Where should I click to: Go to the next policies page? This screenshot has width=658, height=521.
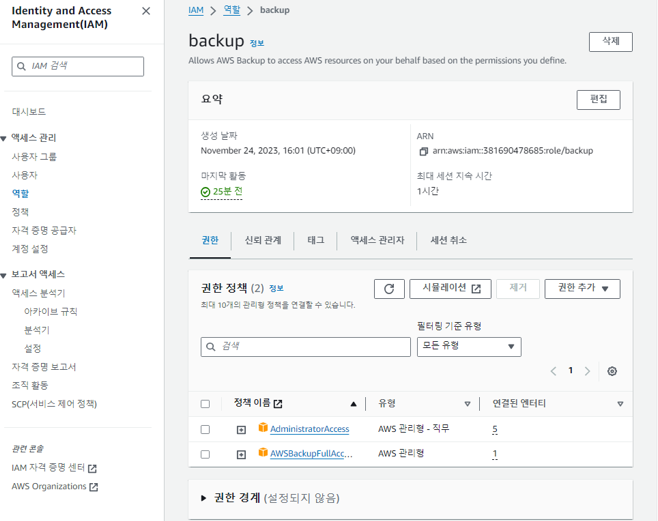point(587,371)
